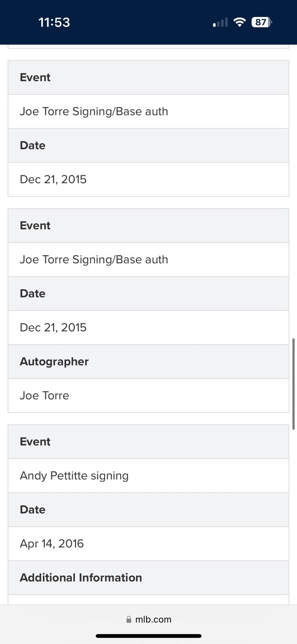Tap the padlock icon beside mlb.com
Screen dimensions: 297x644
pos(129,619)
